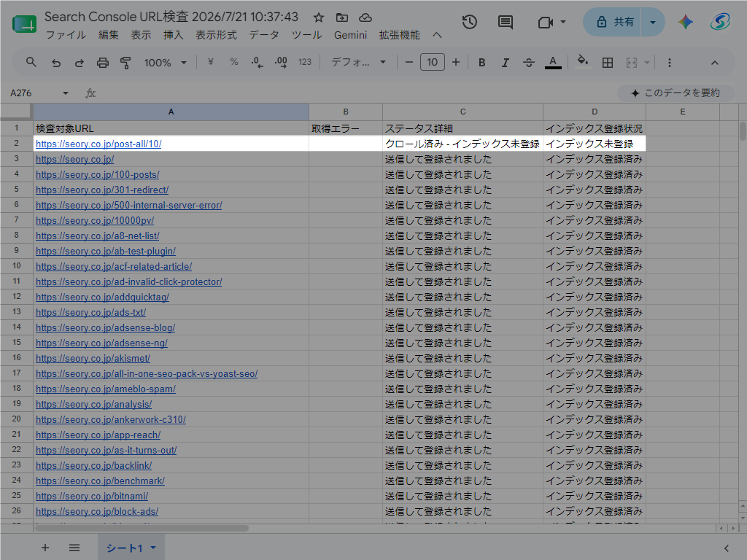Star this spreadsheet

tap(319, 17)
